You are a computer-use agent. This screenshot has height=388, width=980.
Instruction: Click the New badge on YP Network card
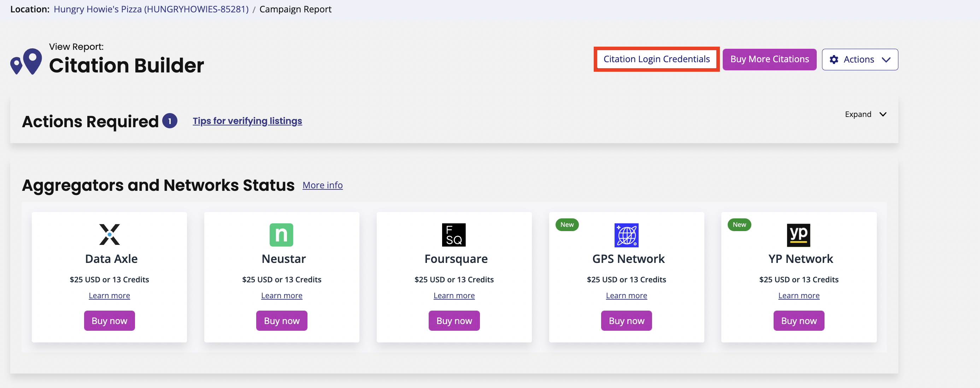point(739,224)
